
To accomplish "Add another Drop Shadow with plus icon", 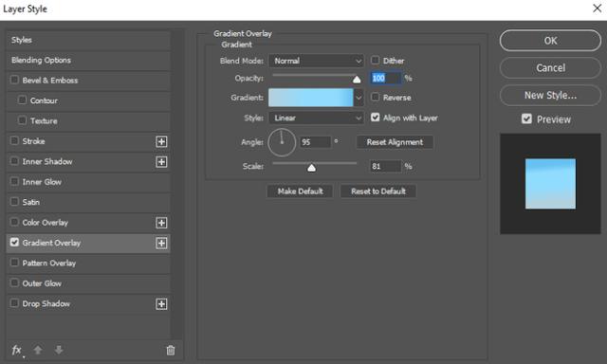I will pyautogui.click(x=161, y=304).
